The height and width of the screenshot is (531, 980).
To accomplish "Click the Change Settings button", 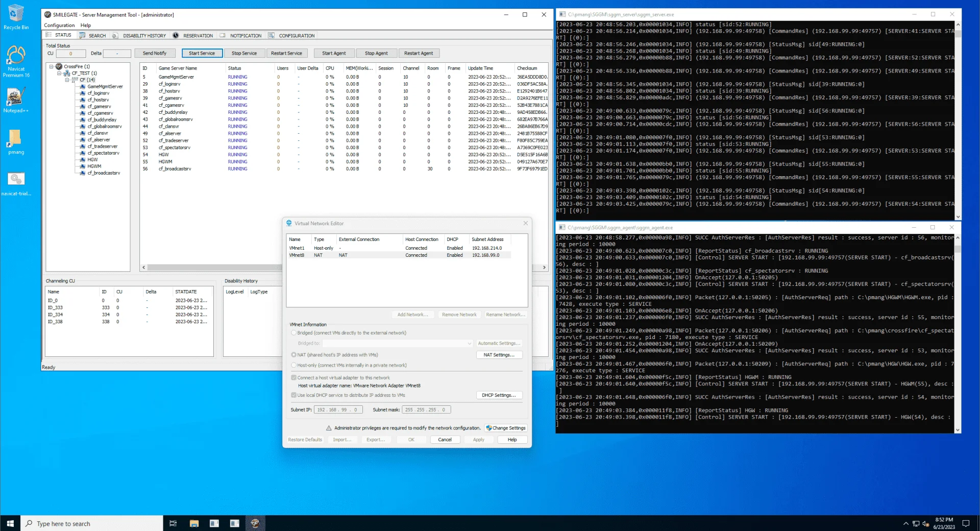I will tap(506, 428).
